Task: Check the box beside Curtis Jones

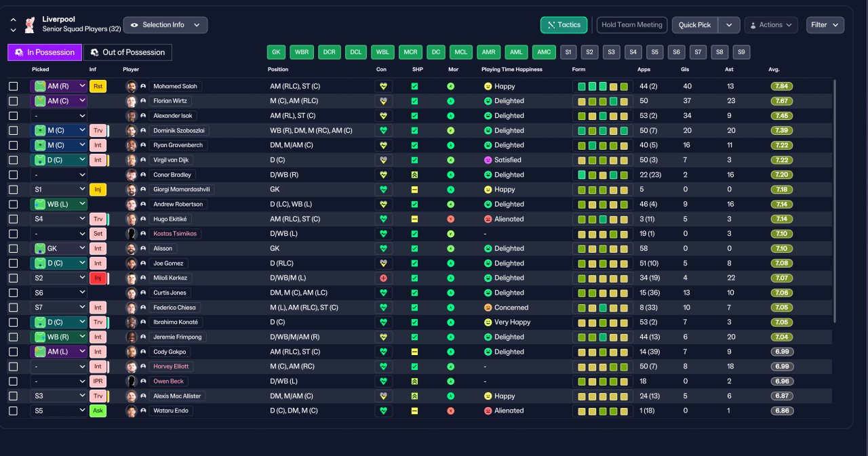Action: click(x=14, y=293)
